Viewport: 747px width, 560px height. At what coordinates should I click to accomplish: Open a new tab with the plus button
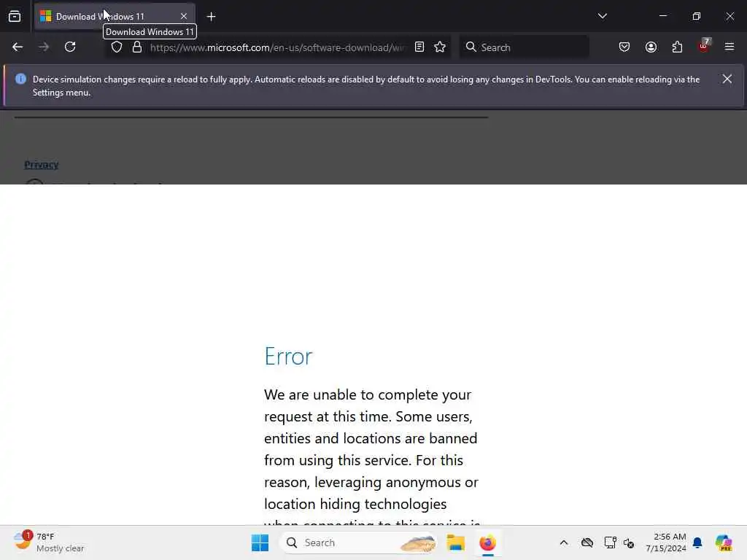tap(211, 17)
